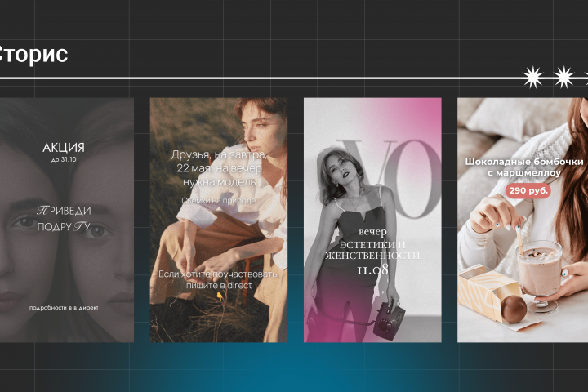Click the '11.08' date text
Image resolution: width=588 pixels, height=392 pixels.
click(372, 269)
